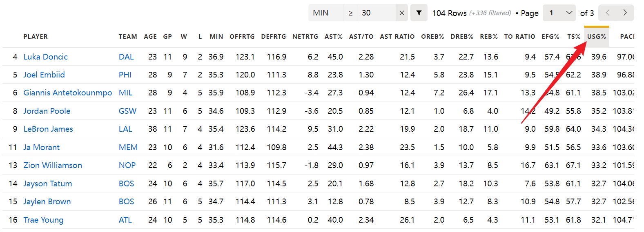
Task: Clear the MIN filter with the X icon
Action: point(401,13)
